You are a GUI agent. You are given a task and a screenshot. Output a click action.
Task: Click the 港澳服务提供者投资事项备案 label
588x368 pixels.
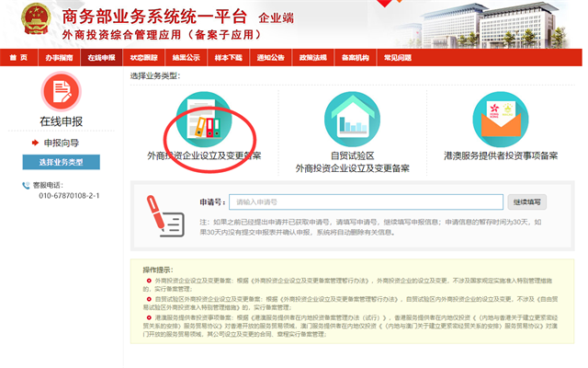pos(501,155)
